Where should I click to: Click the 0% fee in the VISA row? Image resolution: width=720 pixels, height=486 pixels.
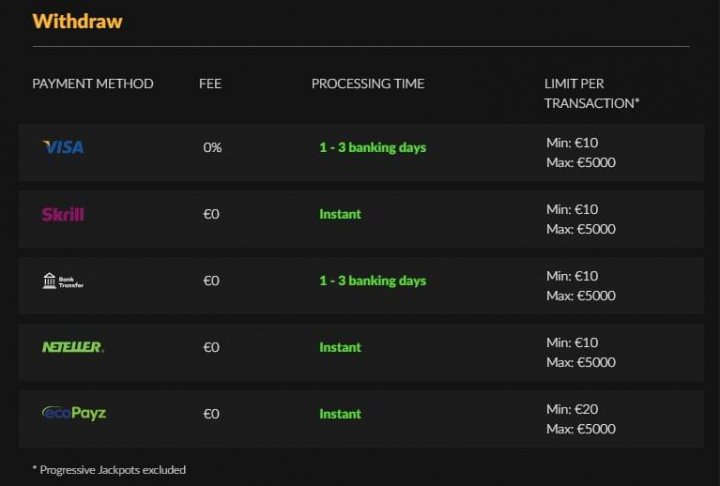pos(212,147)
